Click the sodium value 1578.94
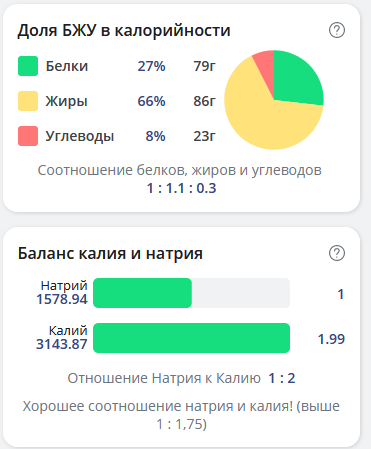 tap(62, 299)
